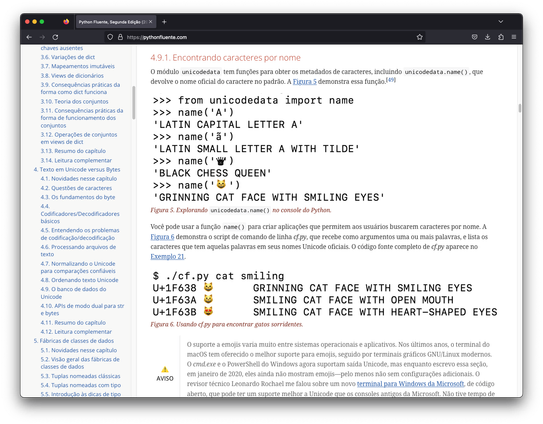
Task: Open a new tab with plus button
Action: tap(164, 22)
